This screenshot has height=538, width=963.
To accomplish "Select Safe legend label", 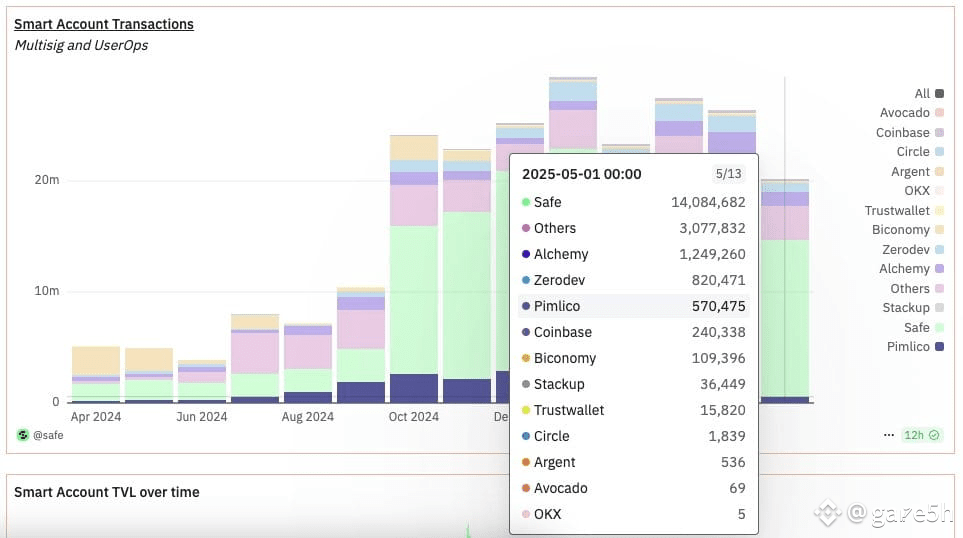I will click(x=916, y=327).
